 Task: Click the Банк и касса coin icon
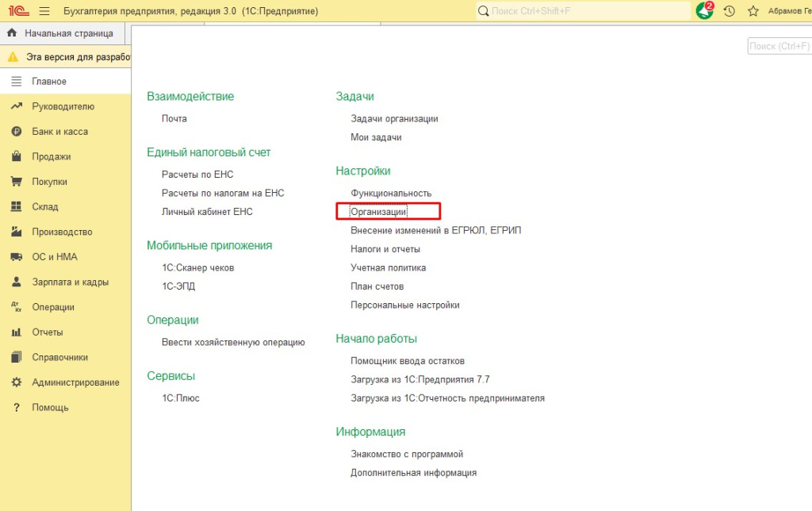tap(17, 132)
